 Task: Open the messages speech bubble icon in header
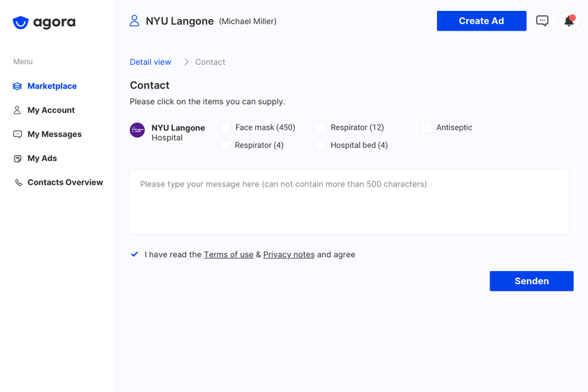542,20
